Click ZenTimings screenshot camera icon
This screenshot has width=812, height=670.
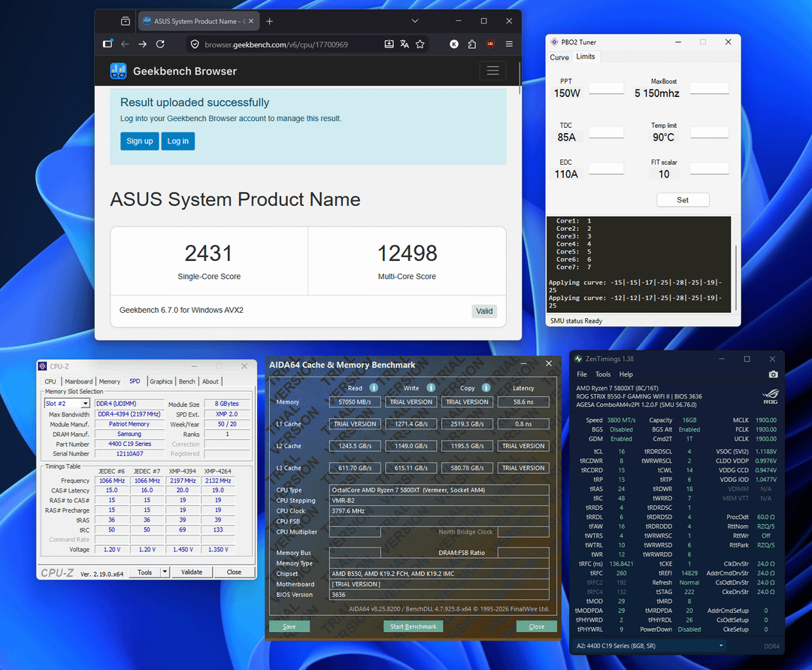point(773,374)
